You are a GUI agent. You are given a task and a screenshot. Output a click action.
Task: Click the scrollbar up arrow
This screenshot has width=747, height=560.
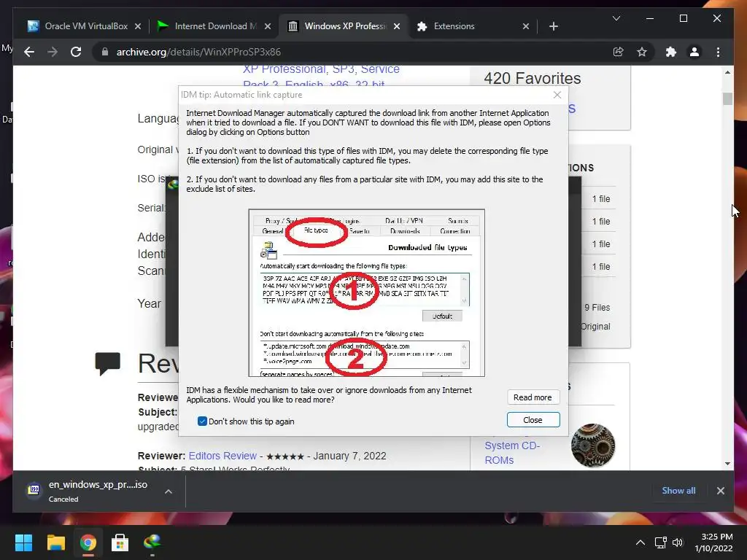727,72
